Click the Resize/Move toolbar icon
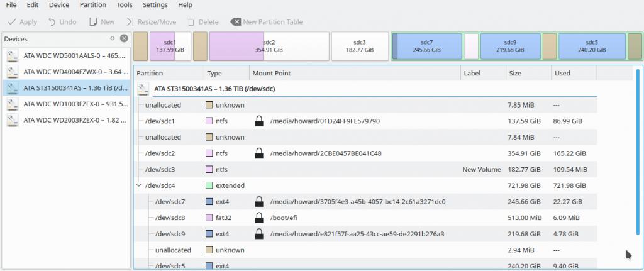Viewport: 644px width, 271px height. [x=130, y=22]
